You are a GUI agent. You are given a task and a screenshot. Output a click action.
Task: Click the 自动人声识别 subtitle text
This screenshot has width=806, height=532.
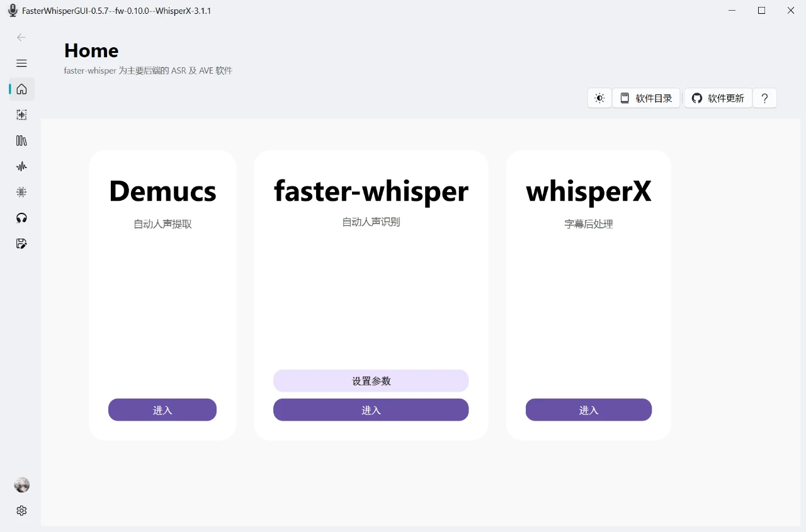[x=371, y=222]
